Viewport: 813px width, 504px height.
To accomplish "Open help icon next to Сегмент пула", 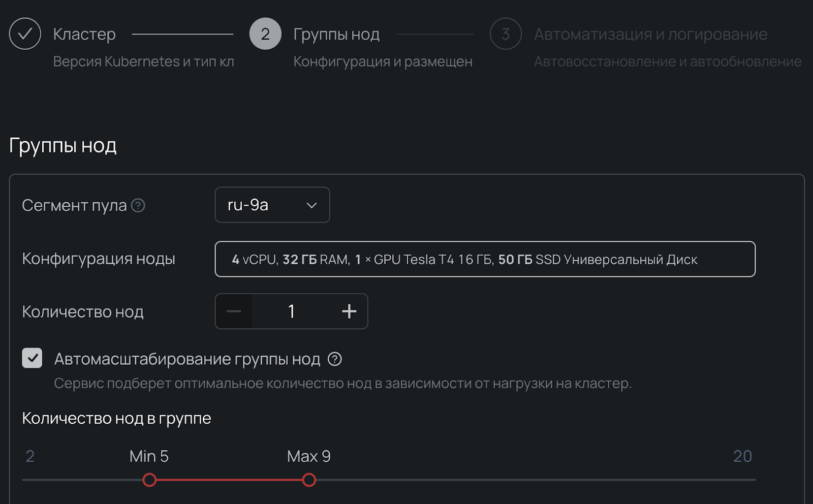I will point(138,205).
